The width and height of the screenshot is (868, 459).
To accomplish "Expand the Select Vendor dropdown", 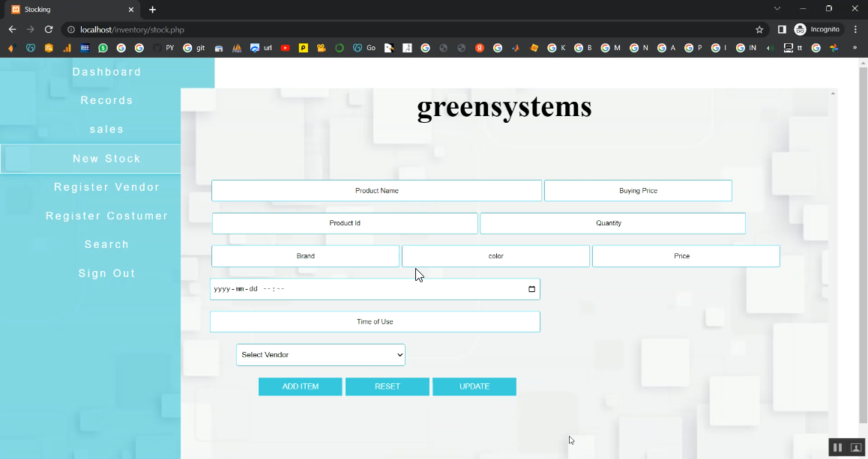I will [x=321, y=355].
